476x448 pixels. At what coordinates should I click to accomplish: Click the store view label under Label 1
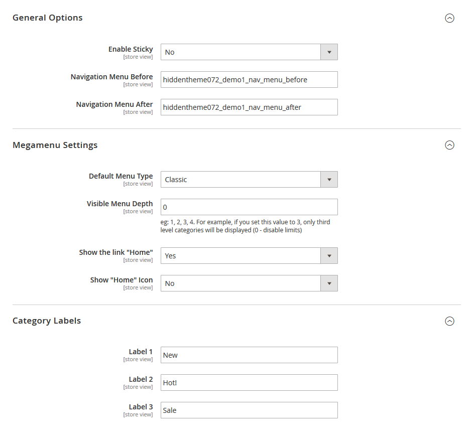coord(138,359)
